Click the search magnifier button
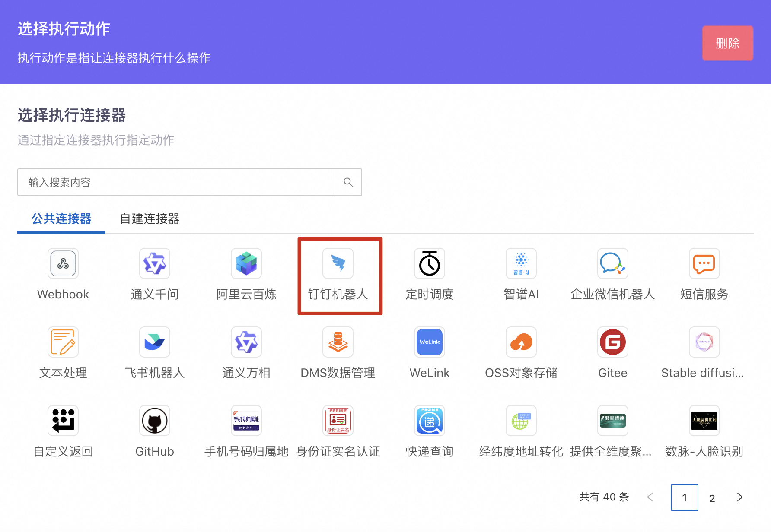 point(348,182)
